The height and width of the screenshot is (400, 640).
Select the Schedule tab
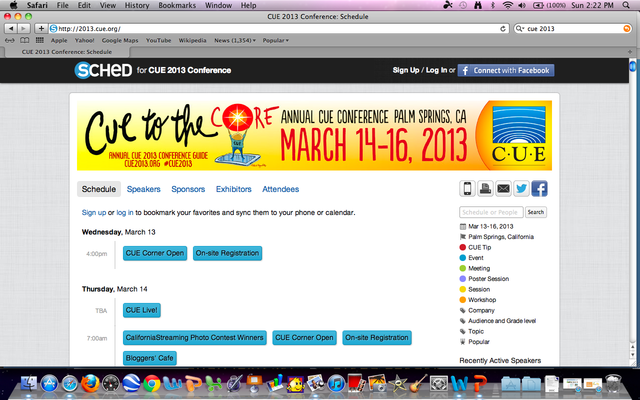pos(99,189)
